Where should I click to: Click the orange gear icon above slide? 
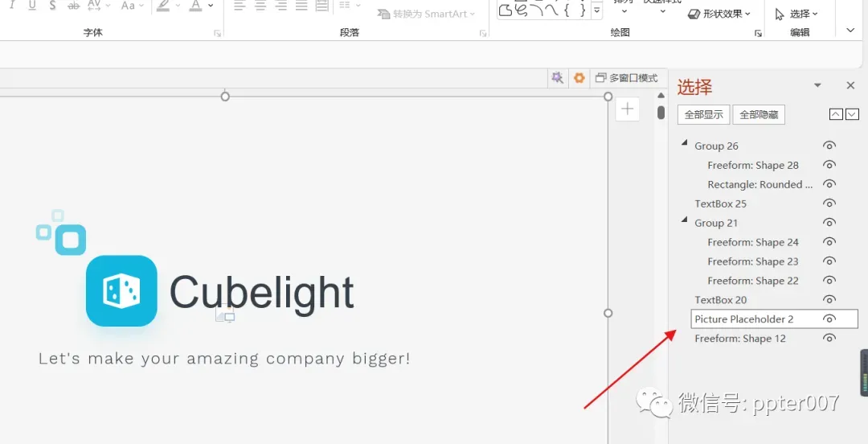(x=579, y=78)
